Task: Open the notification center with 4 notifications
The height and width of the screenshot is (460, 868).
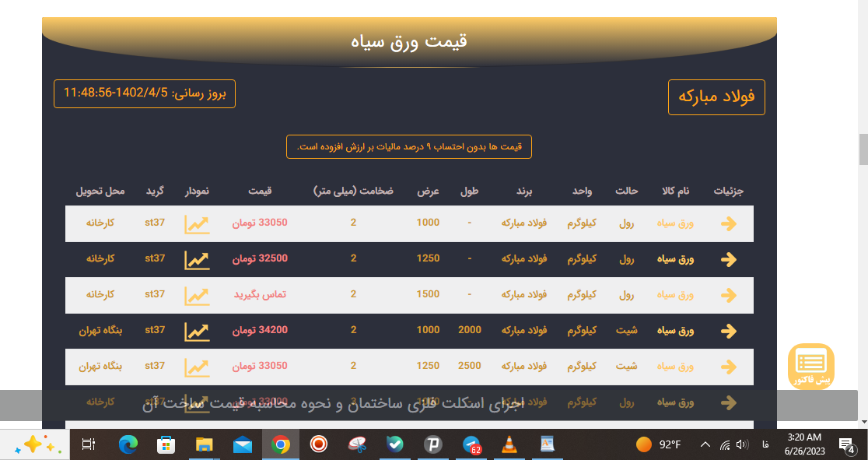Action: pos(846,444)
